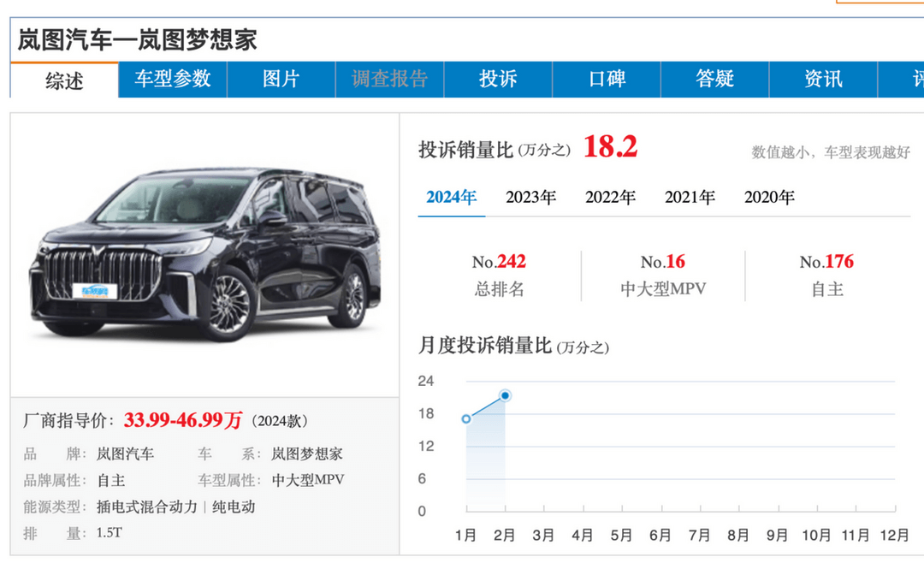
Task: Click 纯电动 energy type
Action: (234, 507)
